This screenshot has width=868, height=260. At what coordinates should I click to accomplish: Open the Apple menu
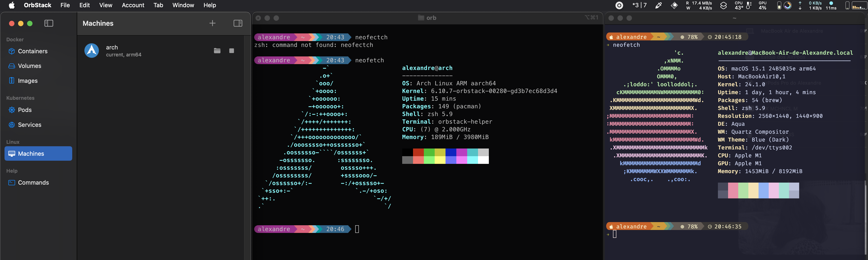12,5
